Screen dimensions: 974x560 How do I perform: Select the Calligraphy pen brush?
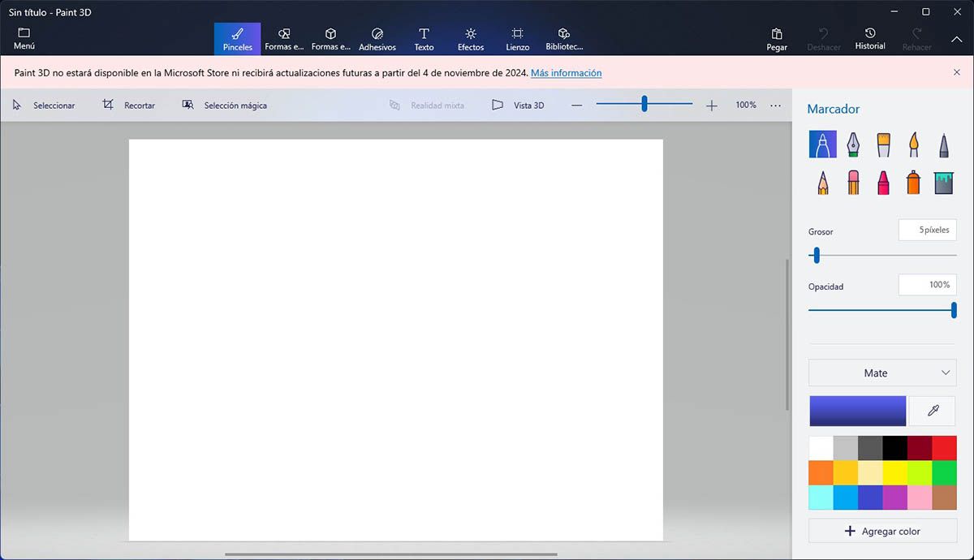coord(853,145)
